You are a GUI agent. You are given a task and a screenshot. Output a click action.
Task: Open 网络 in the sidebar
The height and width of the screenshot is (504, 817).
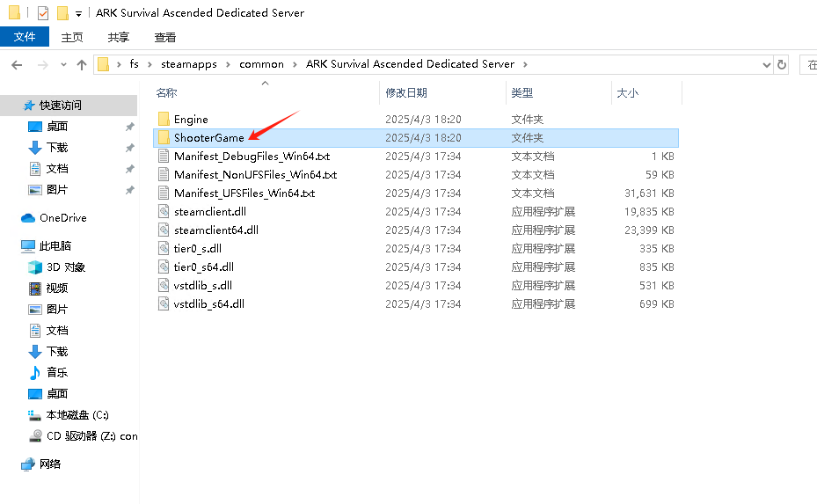40,464
